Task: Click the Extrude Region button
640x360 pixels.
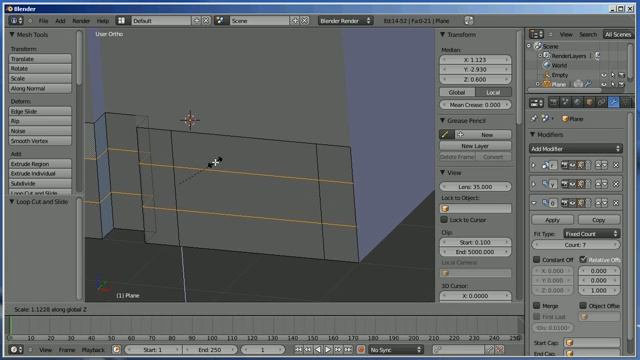Action: pyautogui.click(x=40, y=164)
